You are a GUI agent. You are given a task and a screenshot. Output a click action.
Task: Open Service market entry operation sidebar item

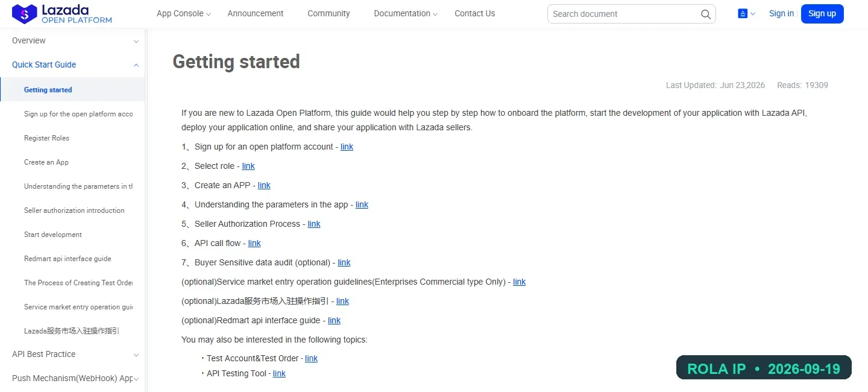(x=78, y=307)
